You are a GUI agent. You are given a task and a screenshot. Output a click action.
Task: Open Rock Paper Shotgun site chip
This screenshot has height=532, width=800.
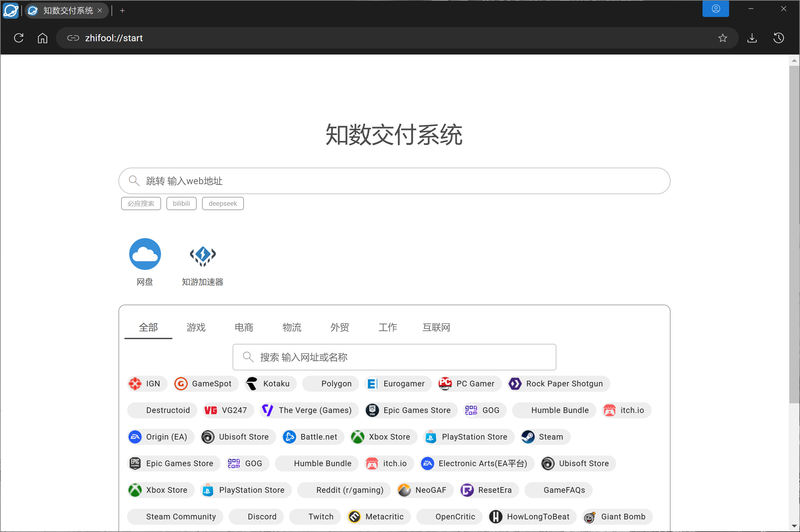click(559, 384)
